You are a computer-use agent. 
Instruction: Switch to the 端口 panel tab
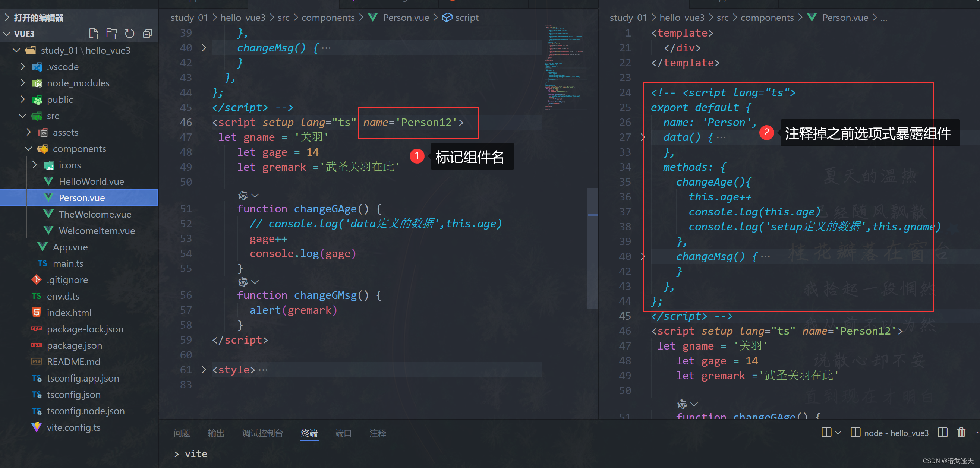click(x=343, y=433)
